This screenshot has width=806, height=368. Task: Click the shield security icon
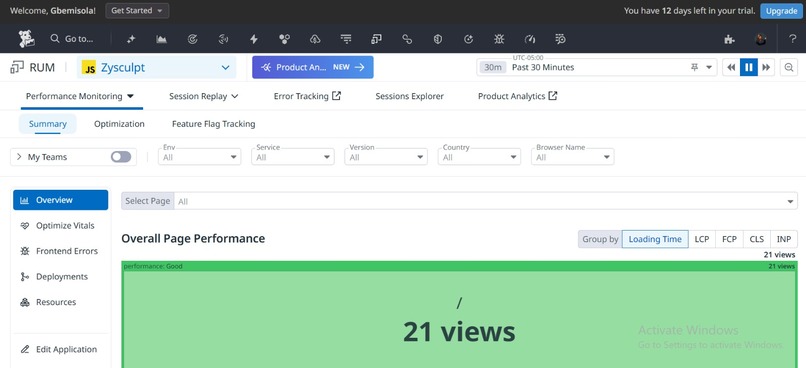(438, 39)
